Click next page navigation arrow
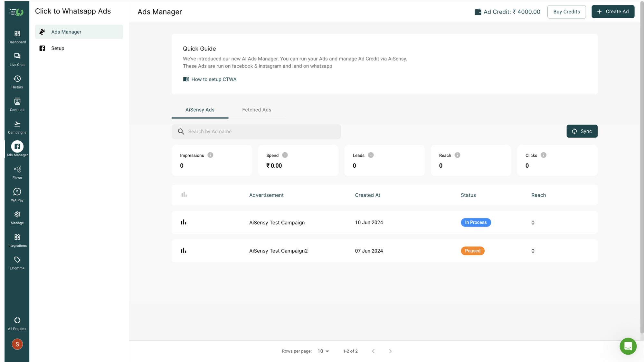Image resolution: width=644 pixels, height=362 pixels. [x=390, y=351]
